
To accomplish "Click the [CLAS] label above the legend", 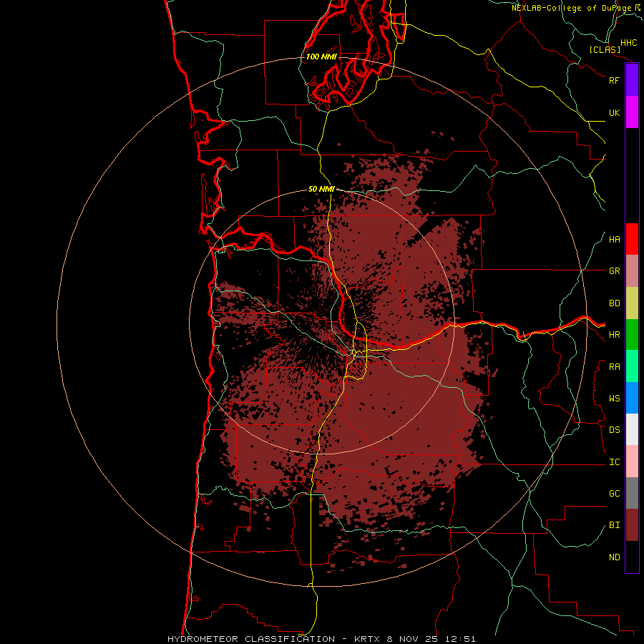I will (x=605, y=49).
